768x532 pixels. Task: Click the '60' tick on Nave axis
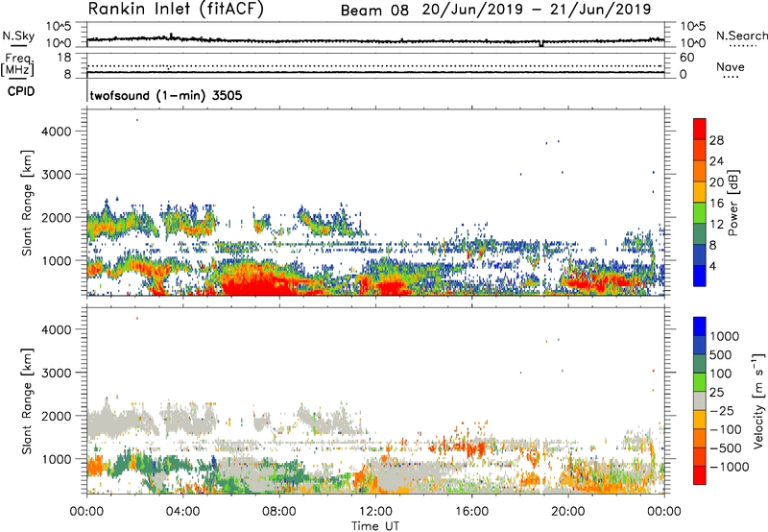(x=686, y=58)
